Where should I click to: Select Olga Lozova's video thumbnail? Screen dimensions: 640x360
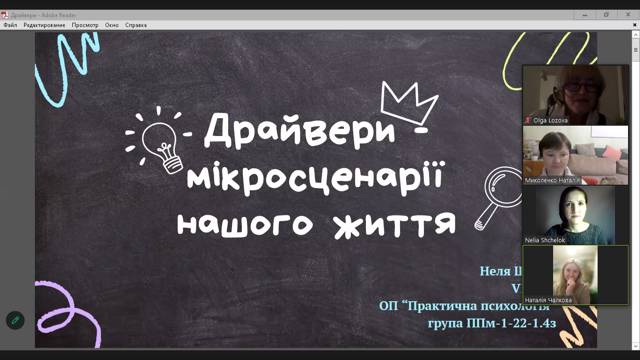576,95
